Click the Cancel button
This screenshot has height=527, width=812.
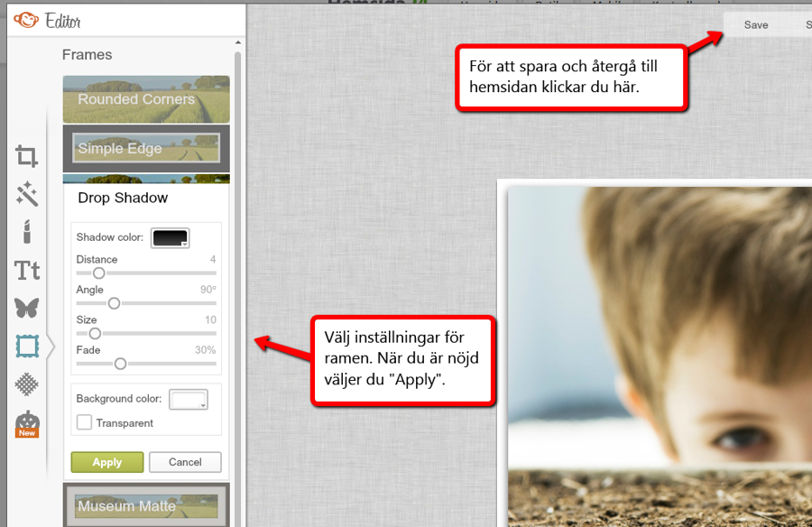tap(185, 462)
